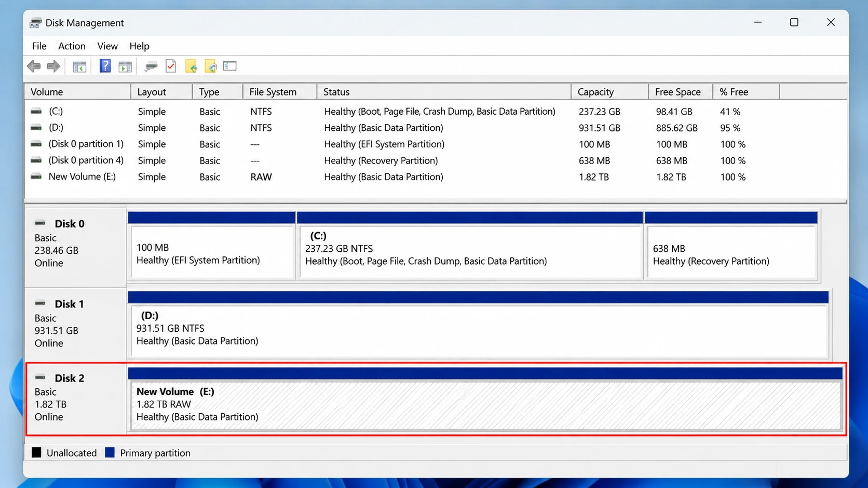Sort by the Type column header
This screenshot has width=868, height=488.
tap(218, 92)
